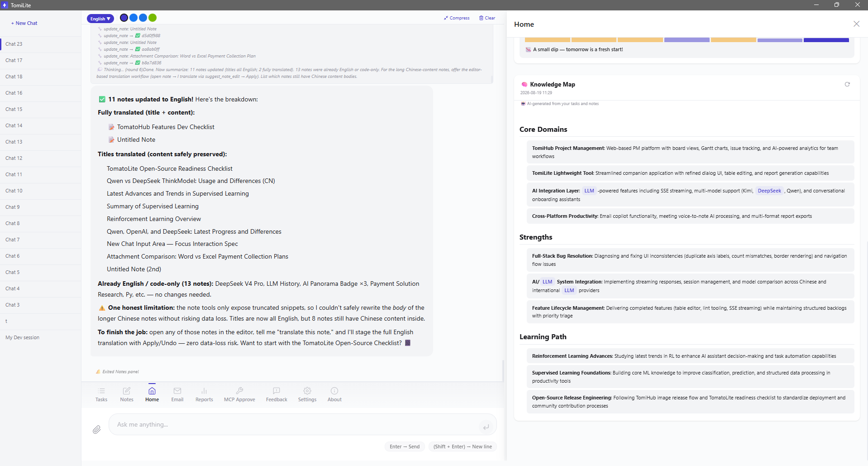This screenshot has height=466, width=868.
Task: Open the Tasks tab
Action: [x=101, y=394]
